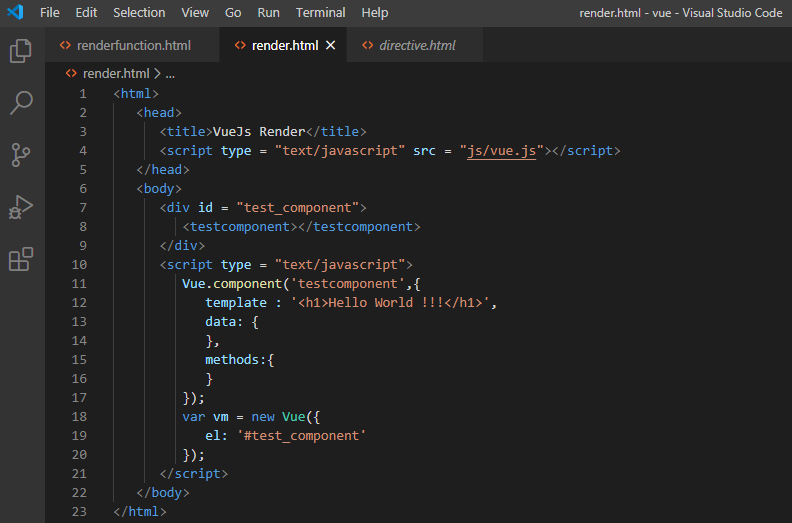Click the closing div tag on line 9
The height and width of the screenshot is (523, 792).
click(182, 246)
